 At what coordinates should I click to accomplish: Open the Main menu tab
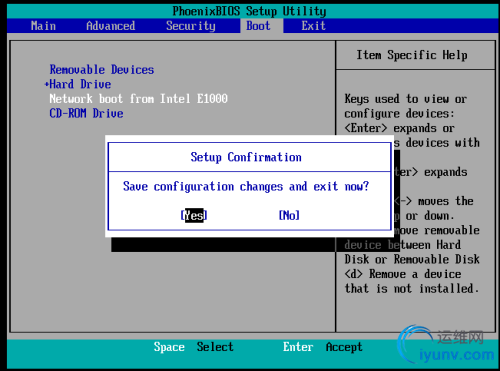pos(43,26)
